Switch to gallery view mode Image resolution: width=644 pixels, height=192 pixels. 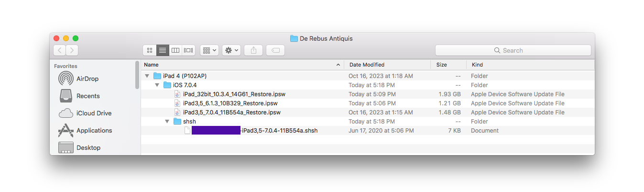[188, 50]
